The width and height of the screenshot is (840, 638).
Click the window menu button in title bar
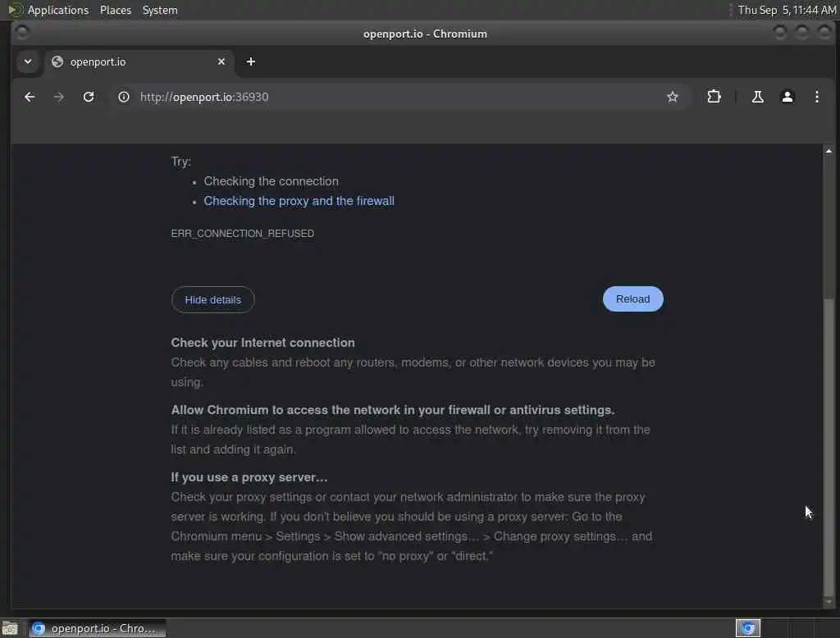(21, 34)
